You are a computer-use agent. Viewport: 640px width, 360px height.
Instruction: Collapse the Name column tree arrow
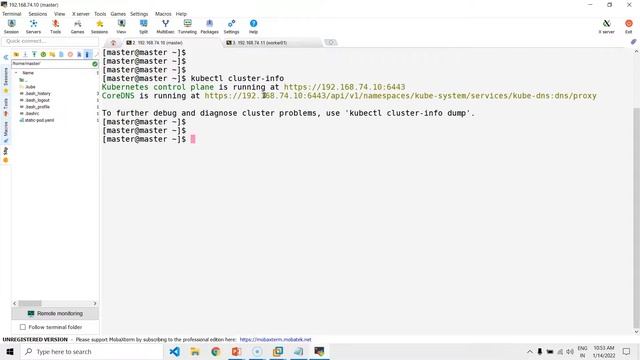(16, 73)
